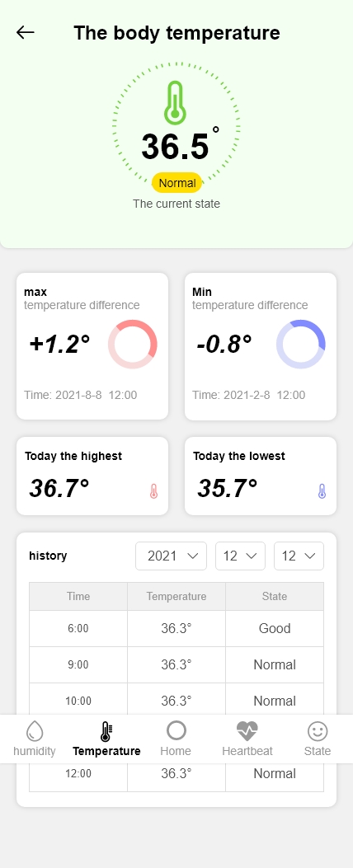Click blue thermometer in Today the lowest
The image size is (353, 868).
coord(322,491)
